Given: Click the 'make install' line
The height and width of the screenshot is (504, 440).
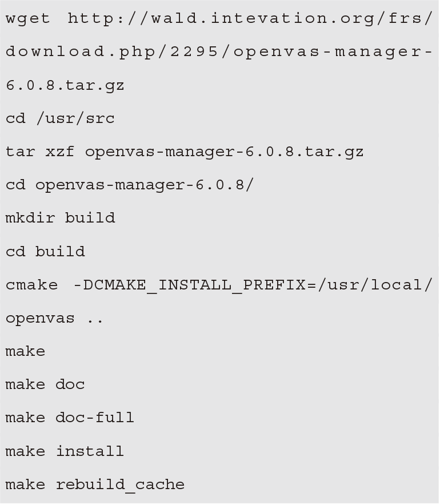Looking at the screenshot, I should [65, 451].
